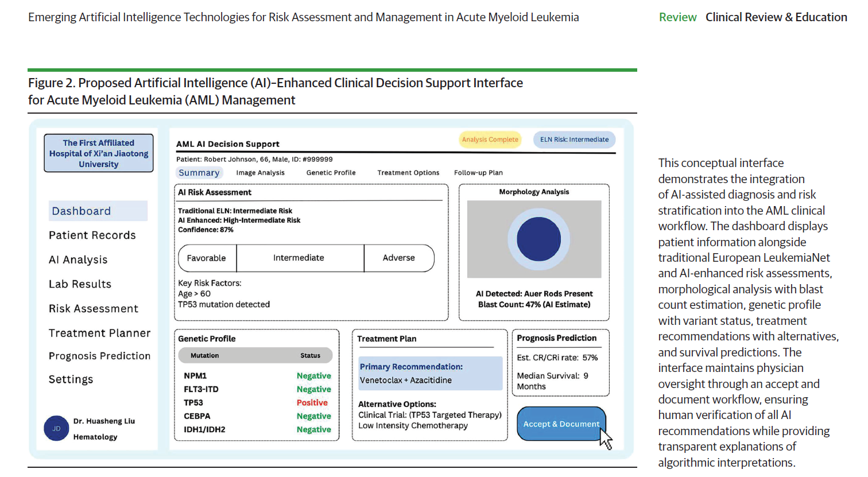Select the Adverse risk segment
This screenshot has height=477, width=868.
pos(398,258)
